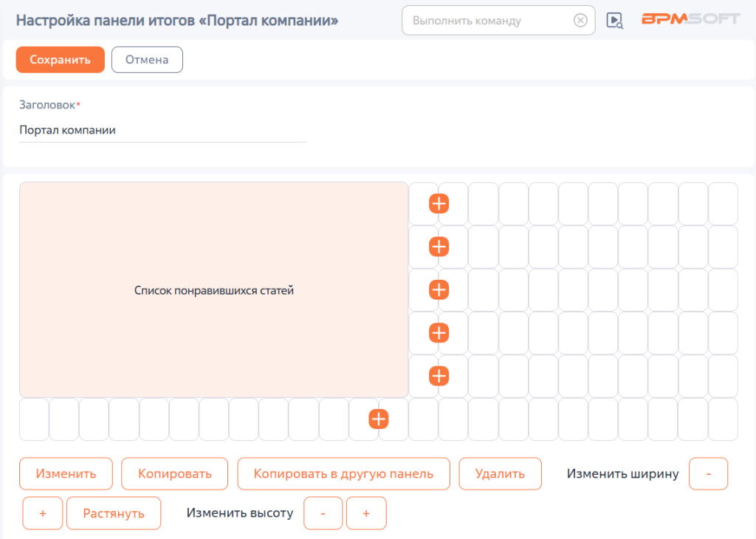
Task: Decrease width with the Изменить ширину minus
Action: tap(708, 474)
